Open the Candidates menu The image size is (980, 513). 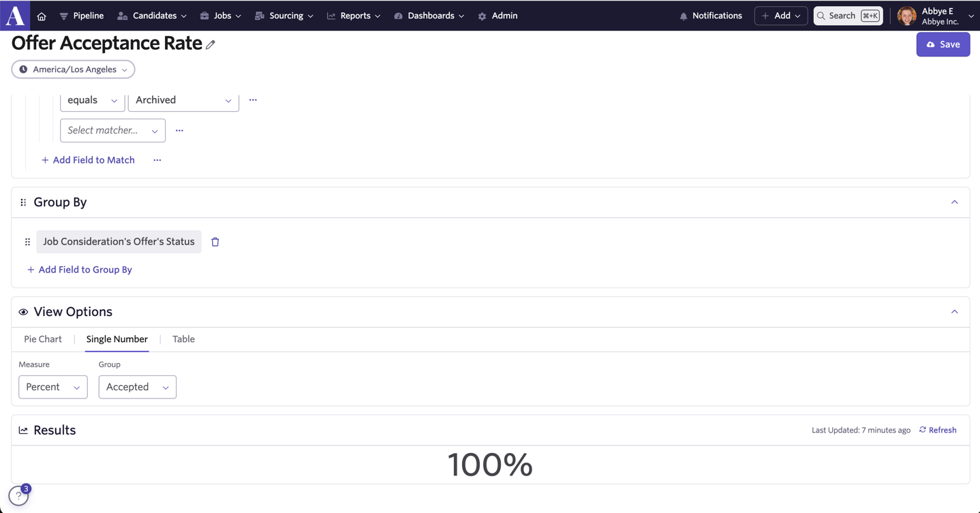point(152,16)
